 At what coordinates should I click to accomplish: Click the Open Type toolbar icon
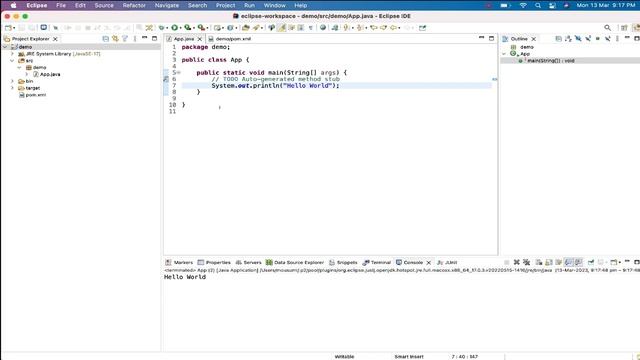click(x=245, y=28)
